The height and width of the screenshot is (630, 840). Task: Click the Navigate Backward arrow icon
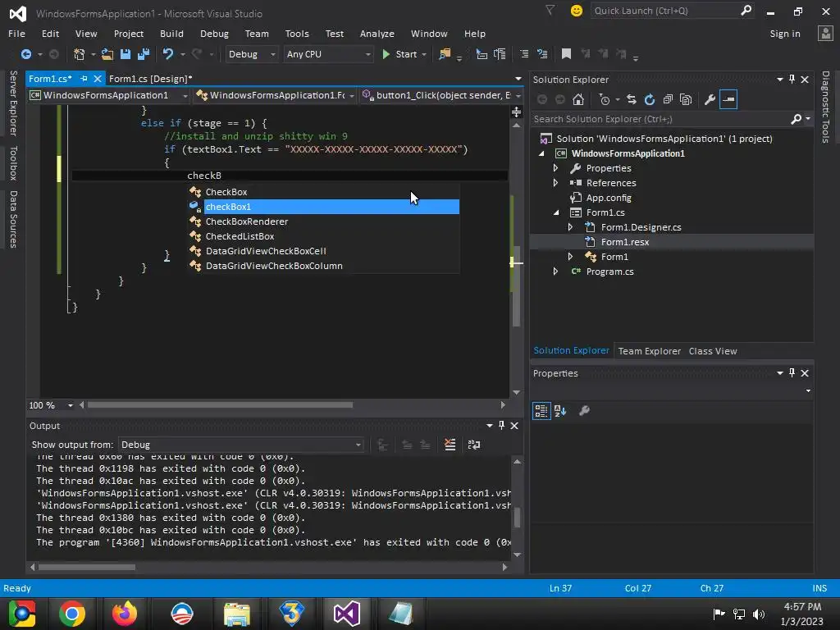[25, 54]
